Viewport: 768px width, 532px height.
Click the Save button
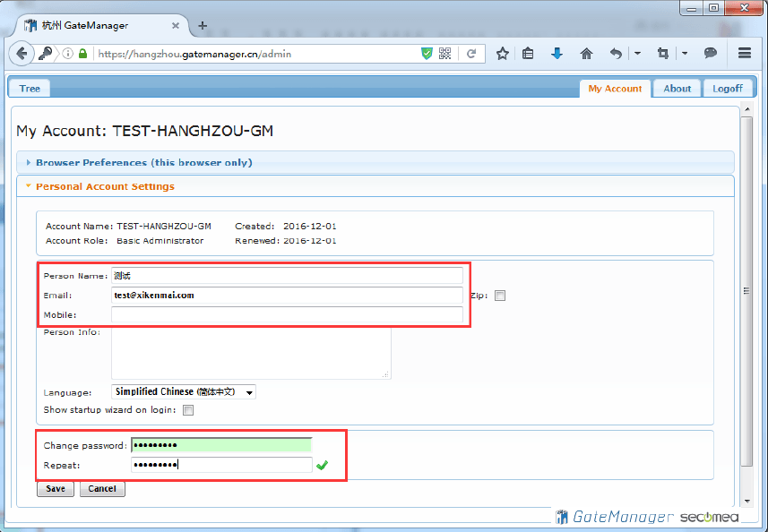[x=56, y=489]
